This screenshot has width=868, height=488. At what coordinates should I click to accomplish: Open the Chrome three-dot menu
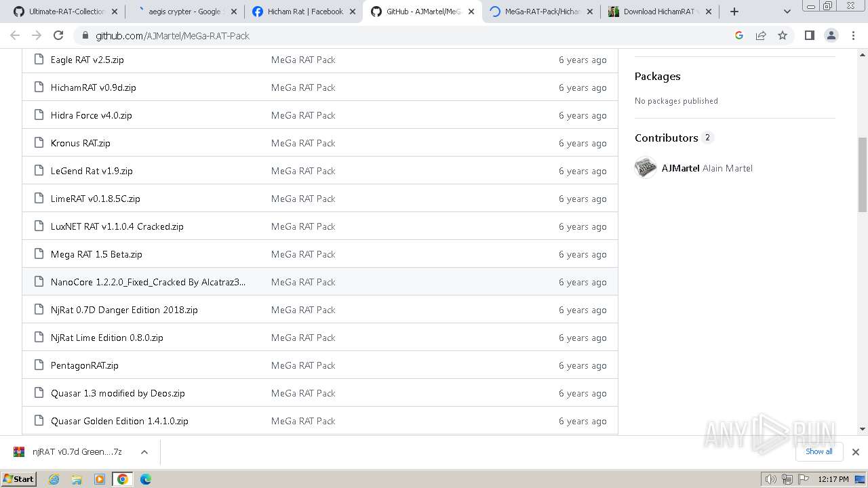[854, 35]
